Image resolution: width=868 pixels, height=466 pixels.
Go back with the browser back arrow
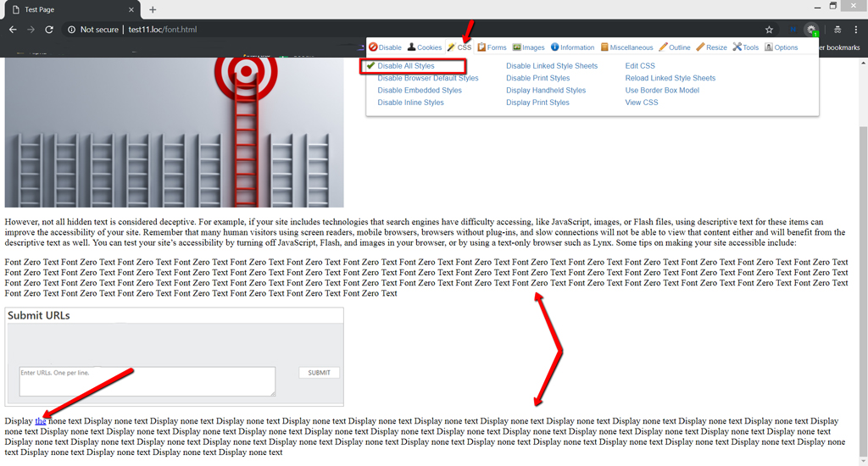point(13,30)
